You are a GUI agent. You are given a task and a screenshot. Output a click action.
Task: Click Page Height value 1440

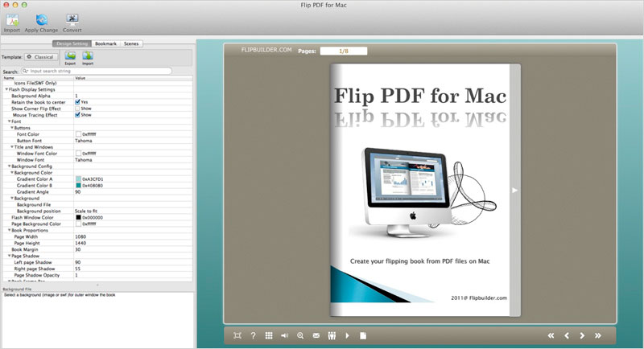click(x=80, y=243)
